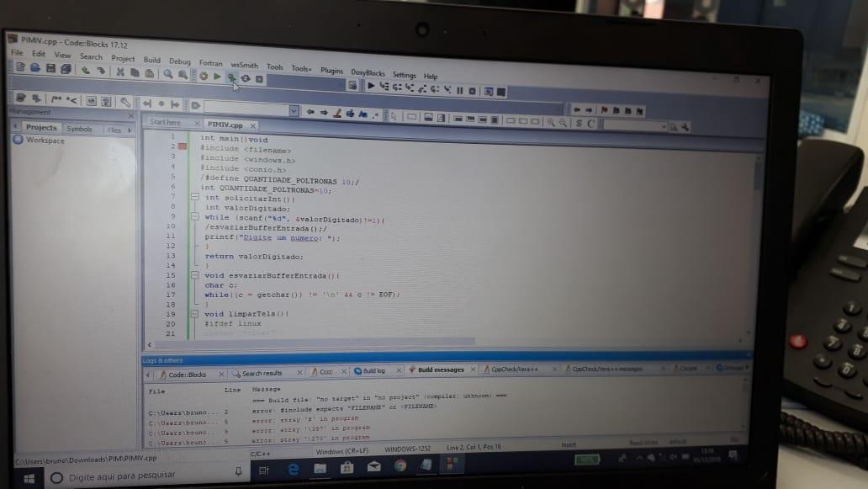Screen dimensions: 868x489
Task: Click the Build and run icon
Action: (231, 77)
